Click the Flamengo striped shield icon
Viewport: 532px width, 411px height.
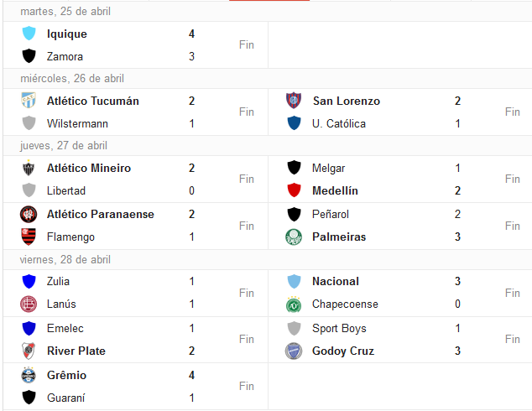(x=29, y=237)
